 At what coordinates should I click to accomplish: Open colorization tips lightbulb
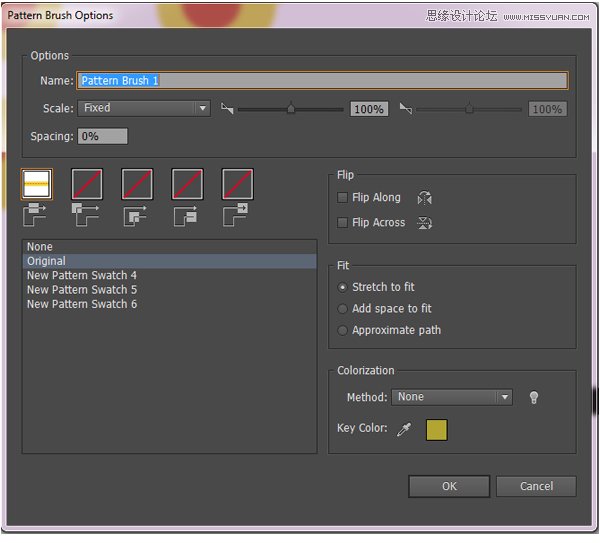[534, 397]
